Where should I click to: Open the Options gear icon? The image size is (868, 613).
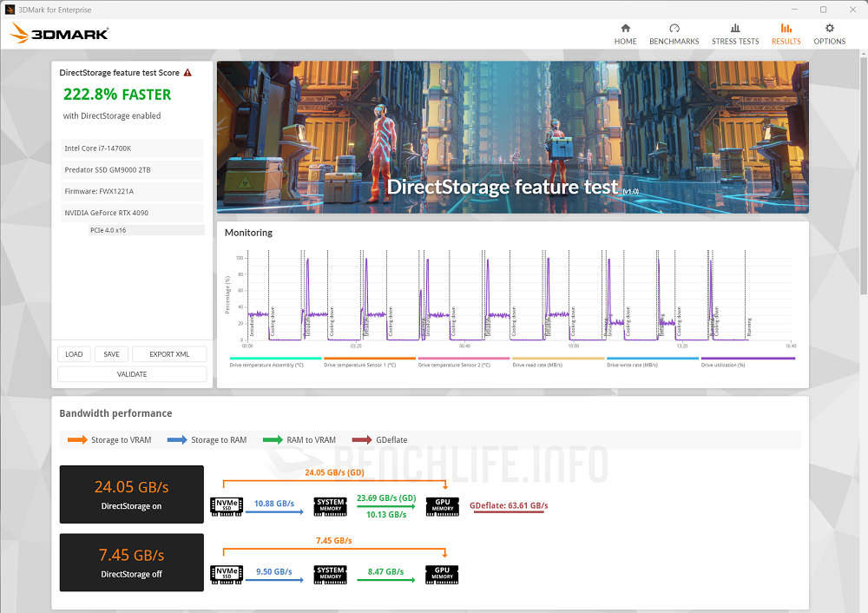coord(829,29)
